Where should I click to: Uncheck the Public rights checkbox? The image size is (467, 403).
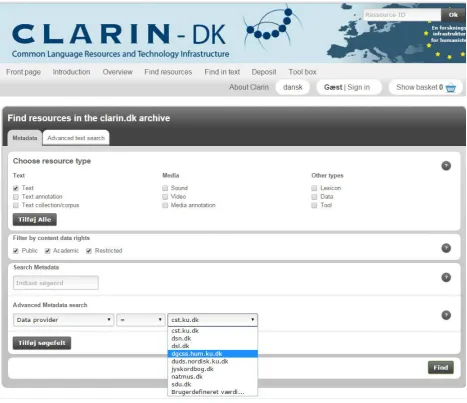click(16, 251)
